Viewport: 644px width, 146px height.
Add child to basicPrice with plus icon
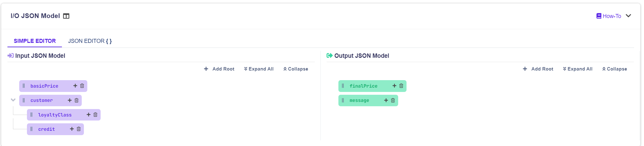(x=75, y=86)
